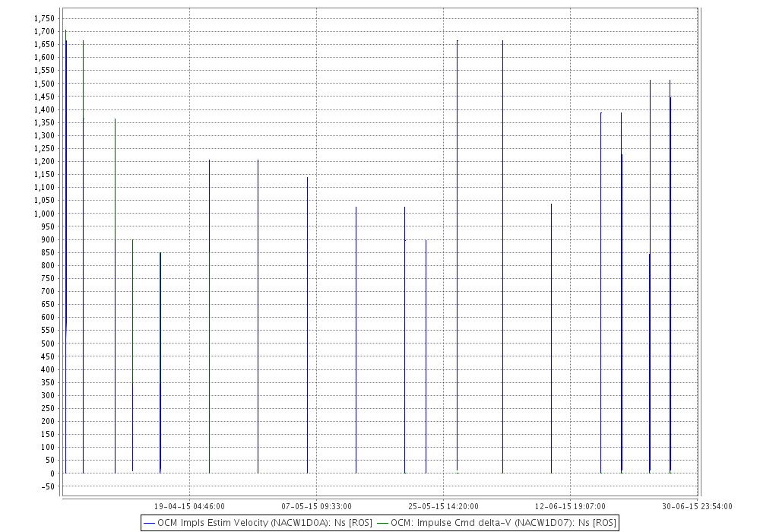This screenshot has width=760, height=532.
Task: Click the 0 y-axis label
Action: [52, 473]
